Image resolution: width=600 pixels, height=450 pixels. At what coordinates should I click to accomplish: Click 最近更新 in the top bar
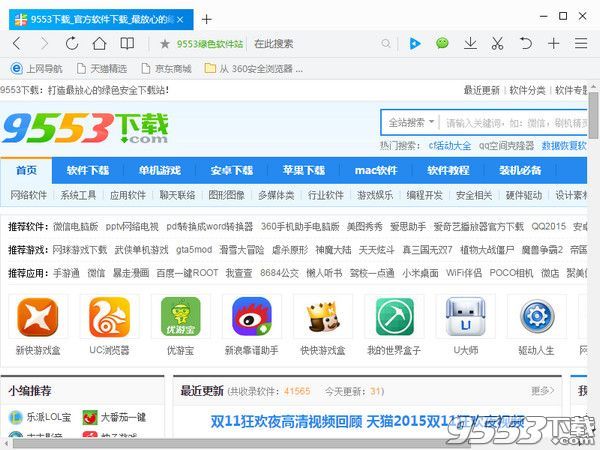coord(481,90)
